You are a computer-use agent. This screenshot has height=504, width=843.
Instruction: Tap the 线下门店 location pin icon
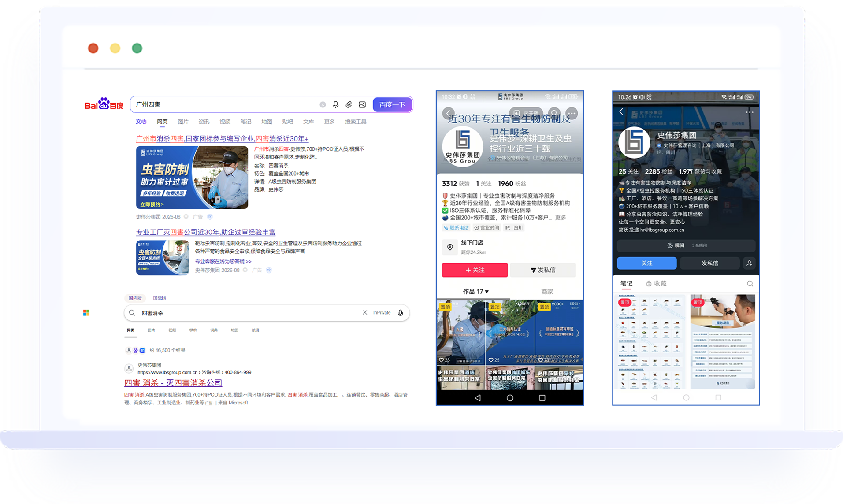click(450, 247)
